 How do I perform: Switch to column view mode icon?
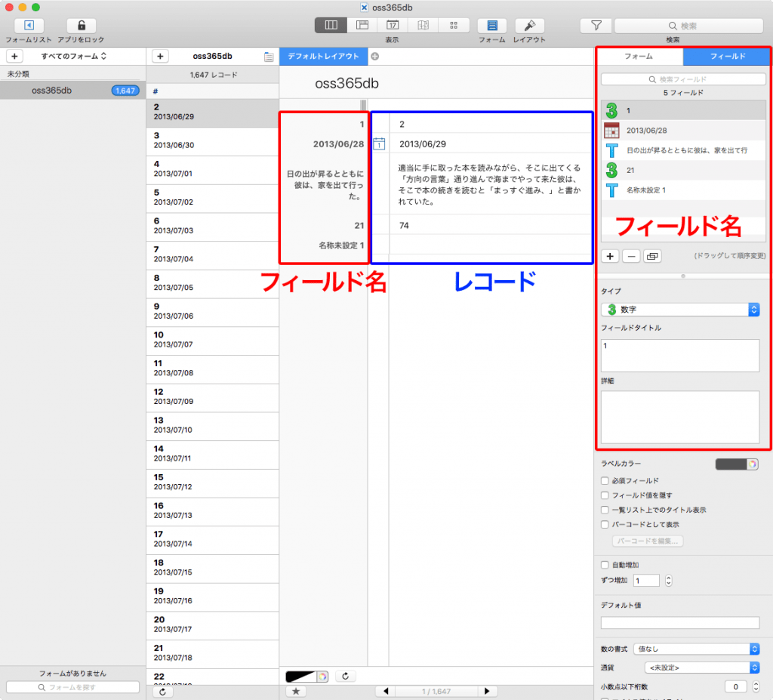click(x=331, y=25)
